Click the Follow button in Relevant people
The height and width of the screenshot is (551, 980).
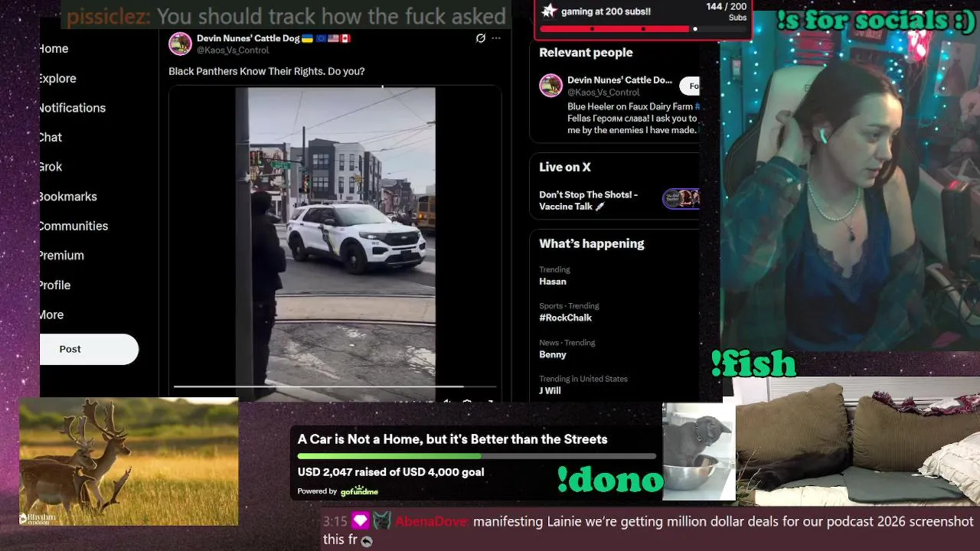click(690, 86)
